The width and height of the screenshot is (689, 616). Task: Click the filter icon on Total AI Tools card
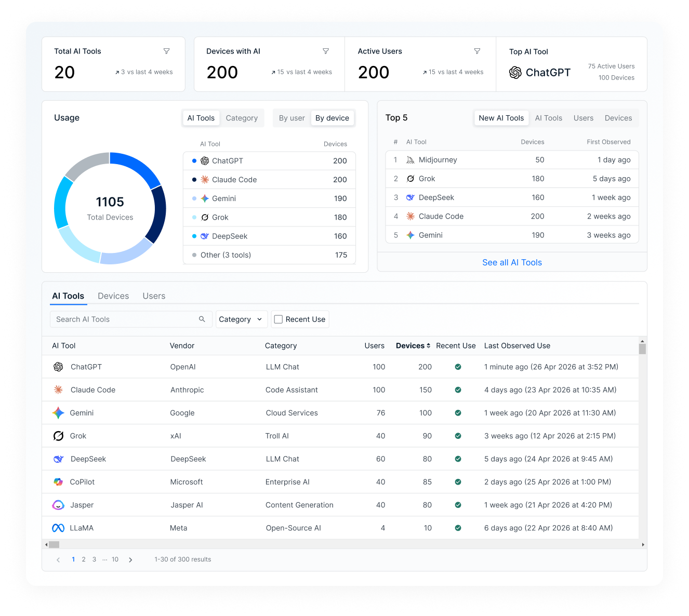click(x=167, y=51)
